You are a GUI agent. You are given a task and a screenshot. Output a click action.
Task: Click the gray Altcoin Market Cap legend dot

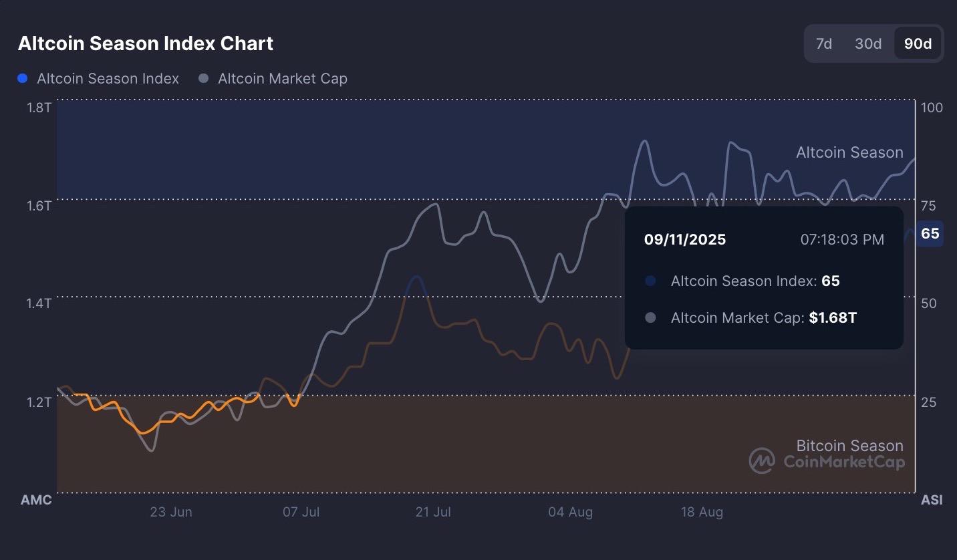point(204,78)
